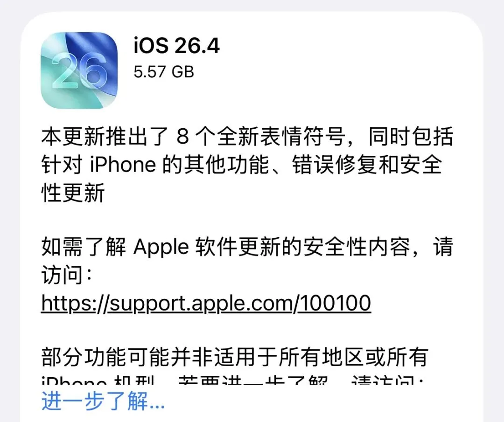Click the "性更新" line ending first paragraph
This screenshot has width=504, height=422.
[x=73, y=193]
